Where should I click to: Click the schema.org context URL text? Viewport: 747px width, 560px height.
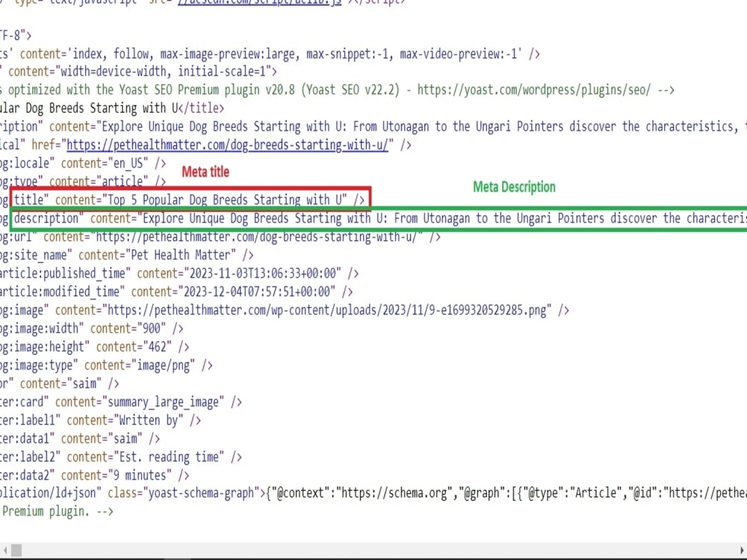[x=392, y=493]
